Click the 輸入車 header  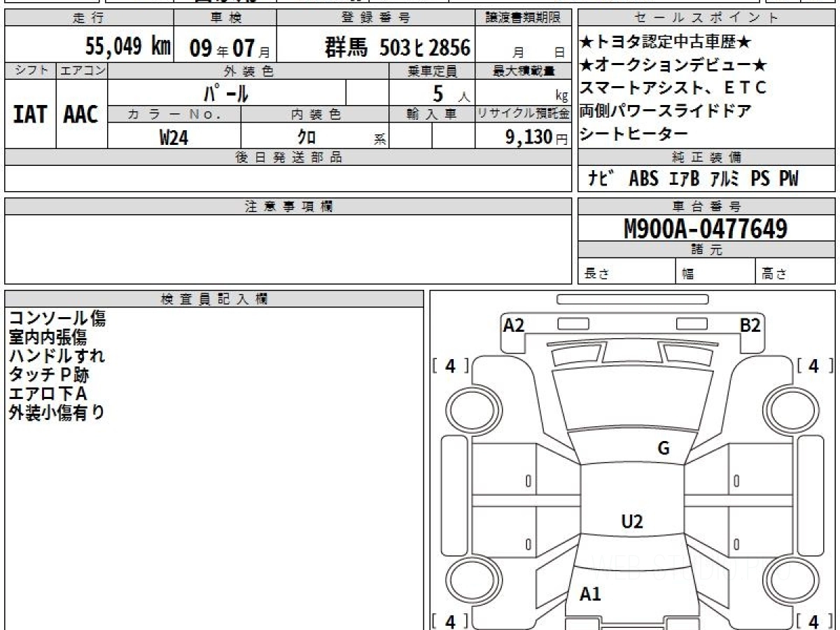[x=432, y=114]
